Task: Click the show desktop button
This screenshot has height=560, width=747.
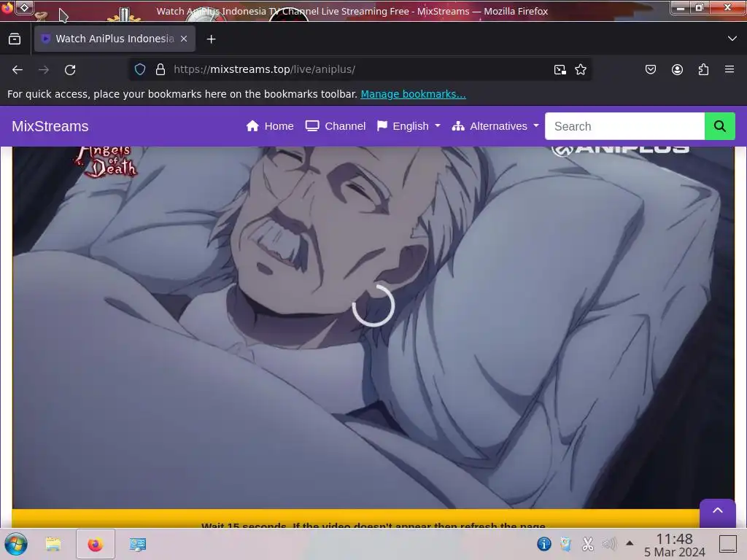Action: [x=728, y=544]
